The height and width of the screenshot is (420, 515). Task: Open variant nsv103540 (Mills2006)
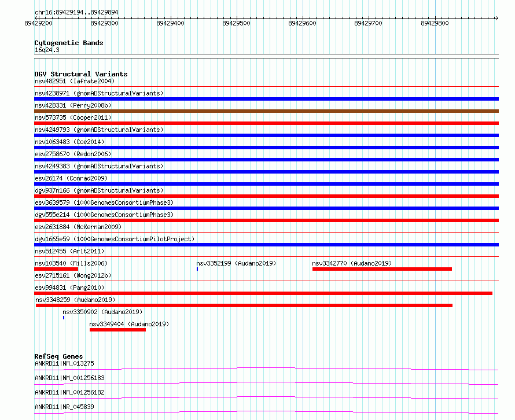pos(71,263)
